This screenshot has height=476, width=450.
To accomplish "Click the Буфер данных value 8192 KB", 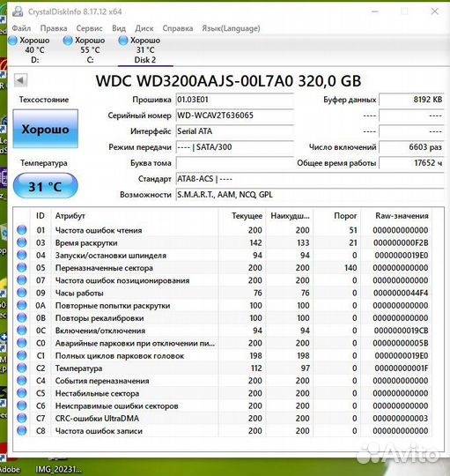I will 411,100.
